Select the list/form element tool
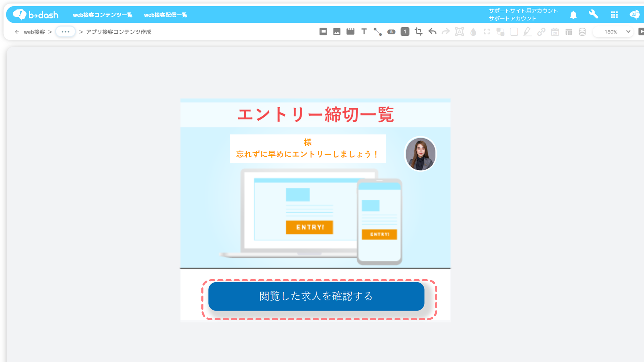The image size is (644, 362). click(323, 32)
